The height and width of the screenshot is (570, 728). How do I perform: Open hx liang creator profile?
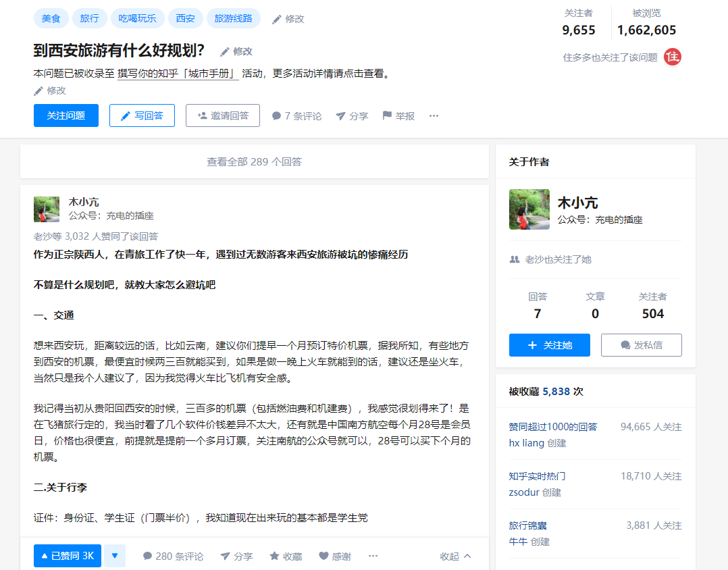click(527, 443)
